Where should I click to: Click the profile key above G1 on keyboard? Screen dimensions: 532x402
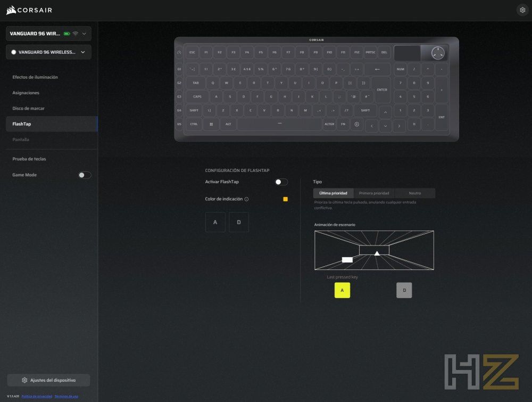tap(179, 53)
